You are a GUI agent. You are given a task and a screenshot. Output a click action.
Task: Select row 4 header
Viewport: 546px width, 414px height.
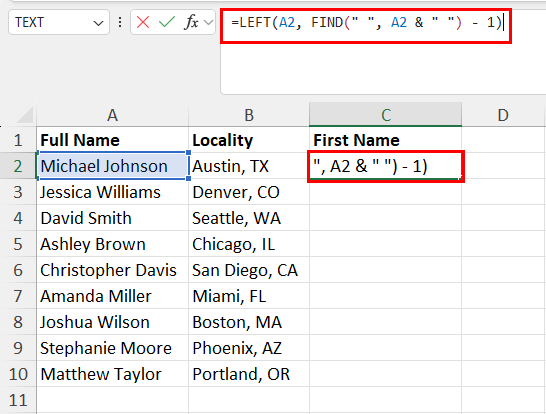(18, 218)
